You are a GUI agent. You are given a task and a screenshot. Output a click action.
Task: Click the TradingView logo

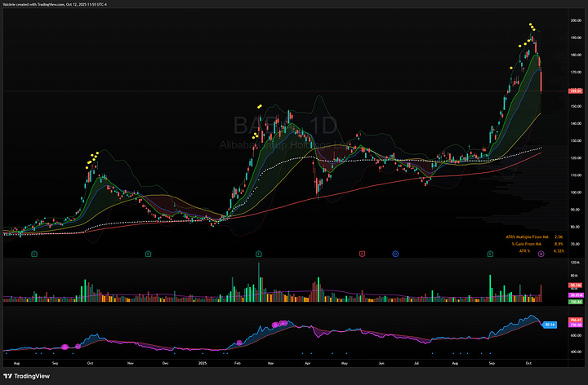(26, 376)
